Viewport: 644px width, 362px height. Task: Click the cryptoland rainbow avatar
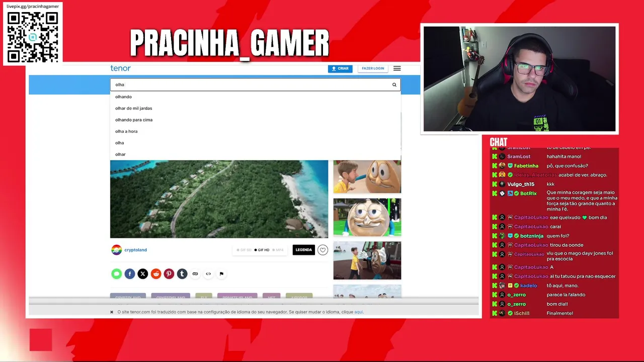click(x=116, y=250)
